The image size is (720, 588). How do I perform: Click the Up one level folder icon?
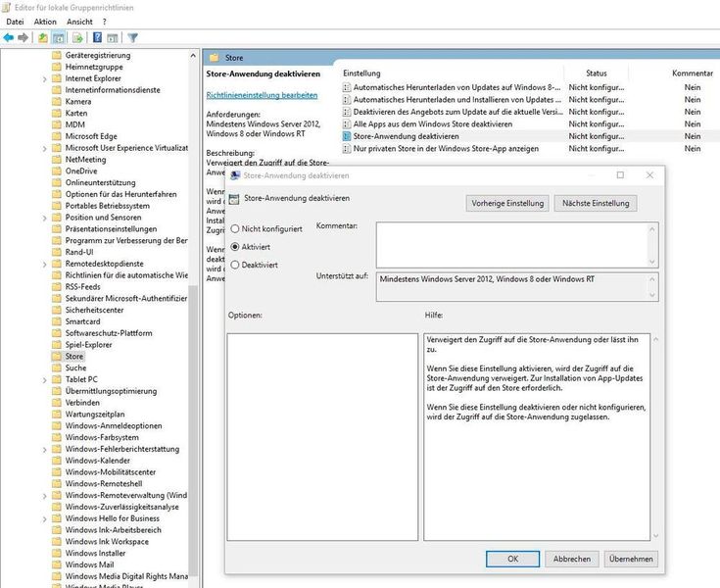(43, 37)
